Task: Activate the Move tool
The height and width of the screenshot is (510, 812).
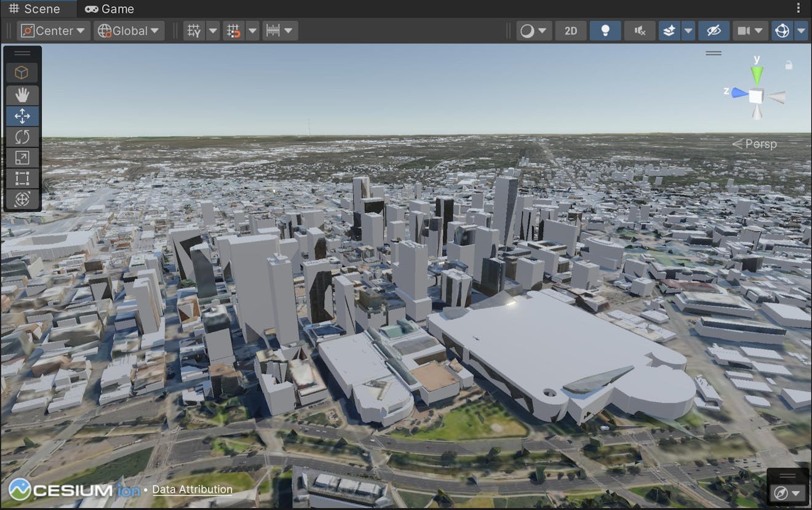Action: click(22, 116)
